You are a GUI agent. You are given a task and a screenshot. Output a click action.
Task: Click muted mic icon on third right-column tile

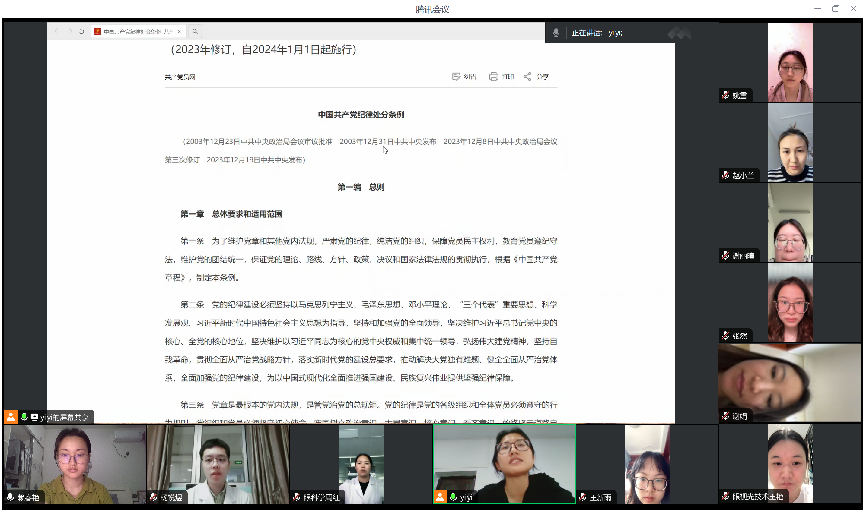click(725, 255)
